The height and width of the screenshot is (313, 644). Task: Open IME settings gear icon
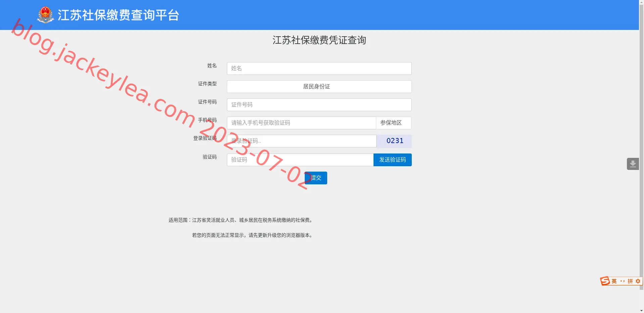click(638, 281)
